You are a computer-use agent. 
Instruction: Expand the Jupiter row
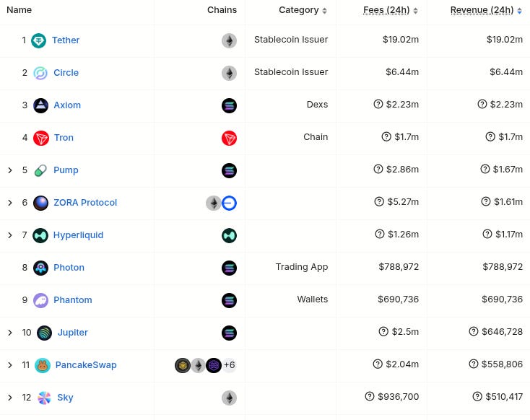pyautogui.click(x=10, y=333)
